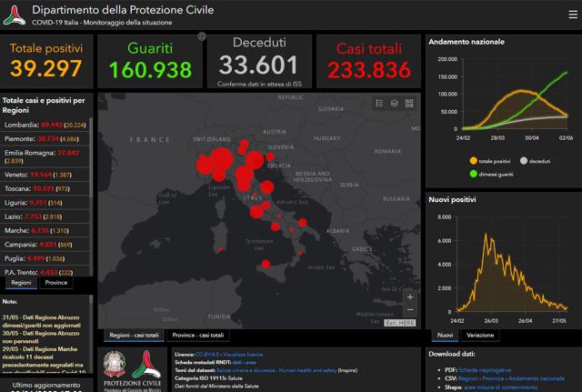Zoom out on the map with minus
The height and width of the screenshot is (392, 582).
tap(410, 309)
